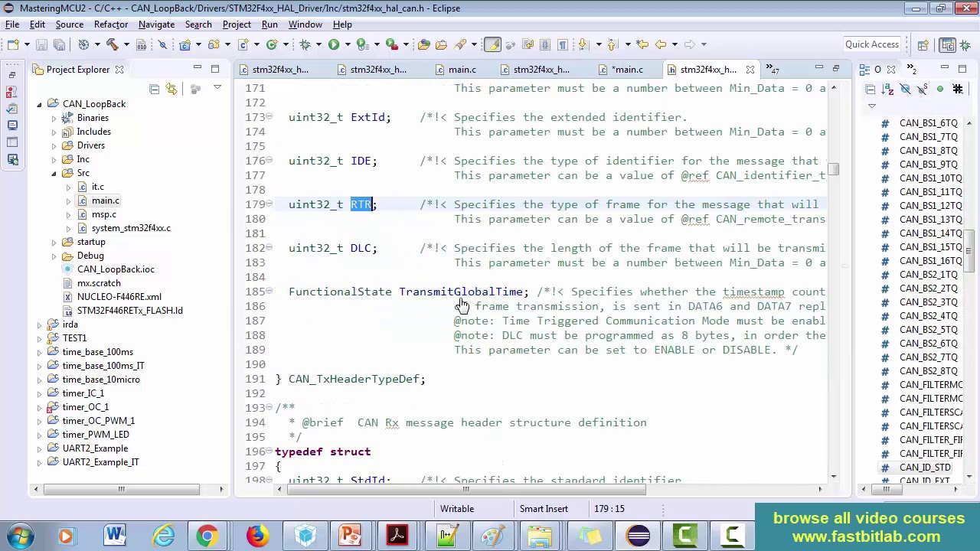Toggle Skip All Breakpoints
The image size is (980, 551).
pyautogui.click(x=163, y=44)
